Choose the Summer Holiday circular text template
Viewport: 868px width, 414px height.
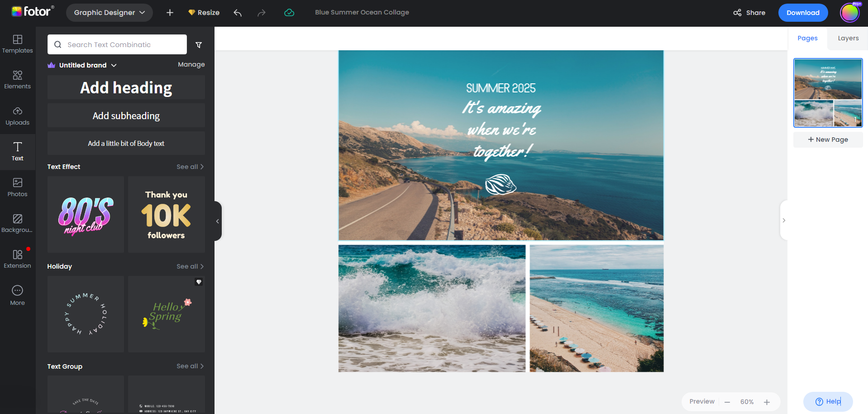(86, 314)
